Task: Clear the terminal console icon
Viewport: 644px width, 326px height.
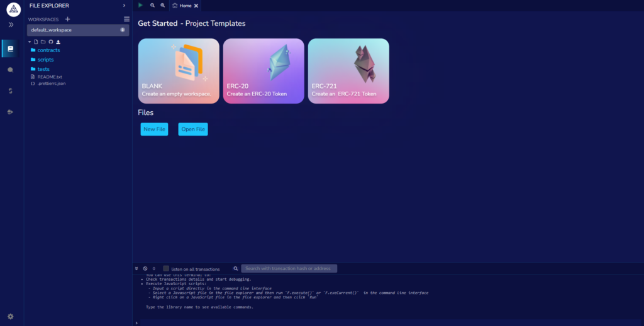Action: (x=145, y=269)
